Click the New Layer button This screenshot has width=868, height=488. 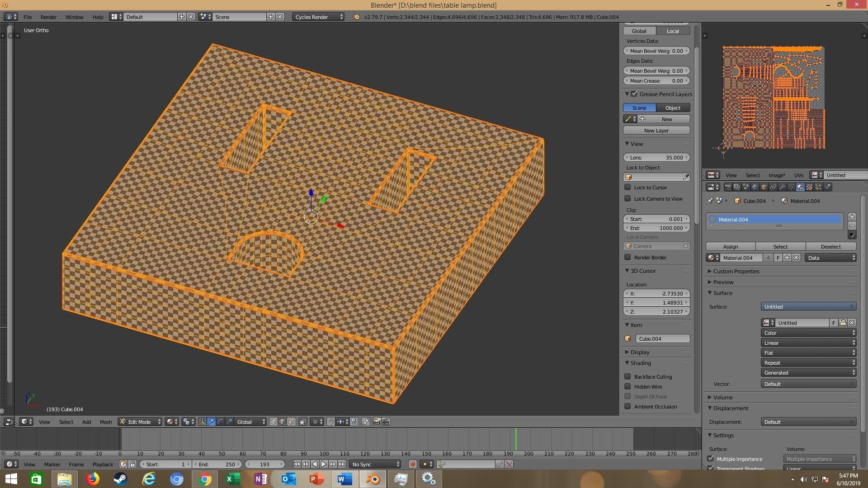coord(656,131)
